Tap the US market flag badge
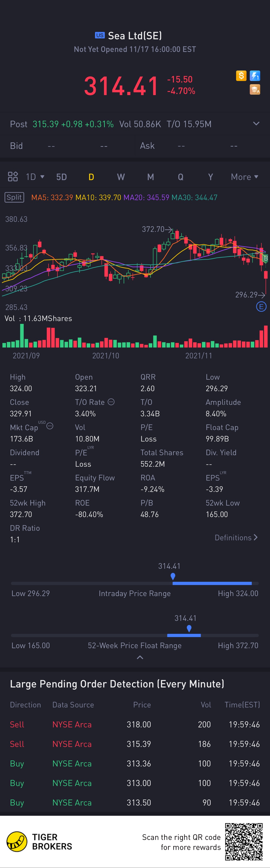270x868 pixels. coord(100,35)
